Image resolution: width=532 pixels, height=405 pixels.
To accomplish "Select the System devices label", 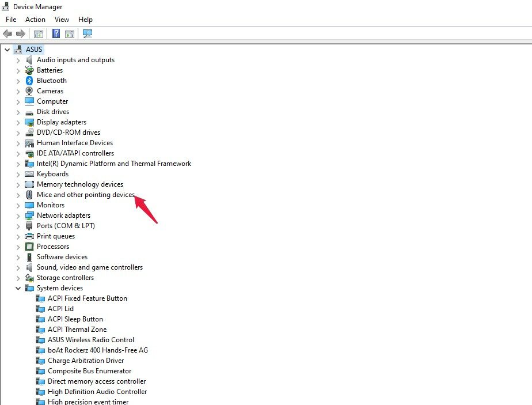I will point(60,288).
